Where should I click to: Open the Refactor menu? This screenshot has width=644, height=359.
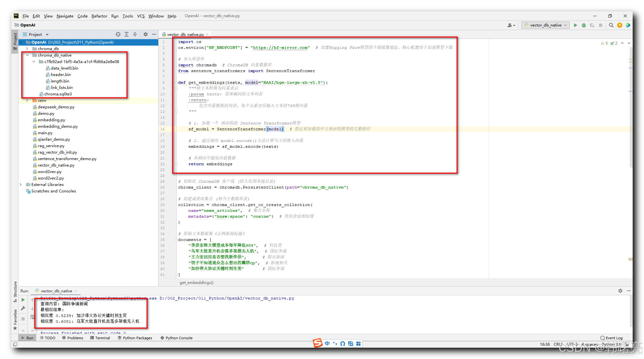pos(99,16)
